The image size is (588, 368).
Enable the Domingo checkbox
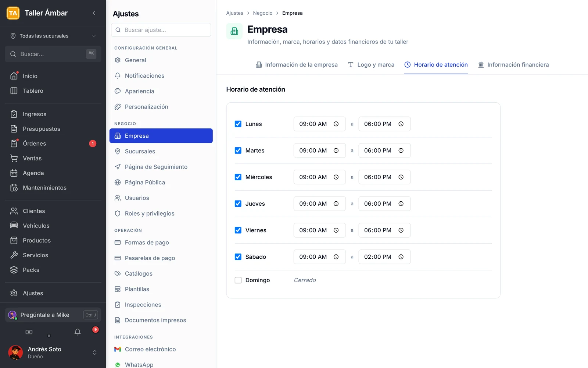(x=238, y=280)
